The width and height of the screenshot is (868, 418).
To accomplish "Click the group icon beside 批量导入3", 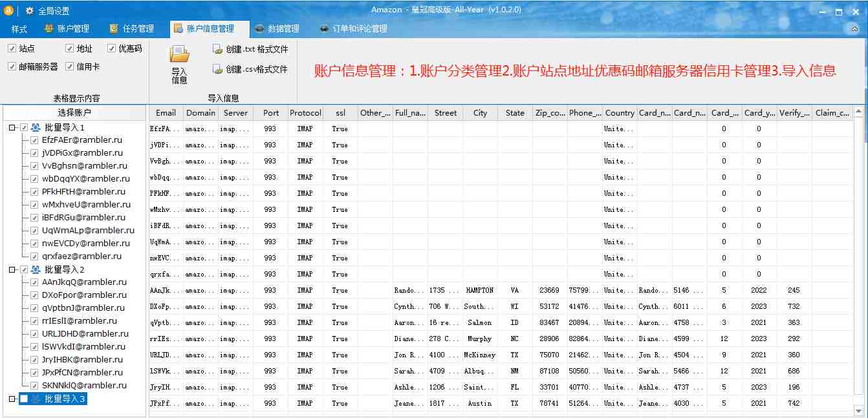I will click(36, 399).
